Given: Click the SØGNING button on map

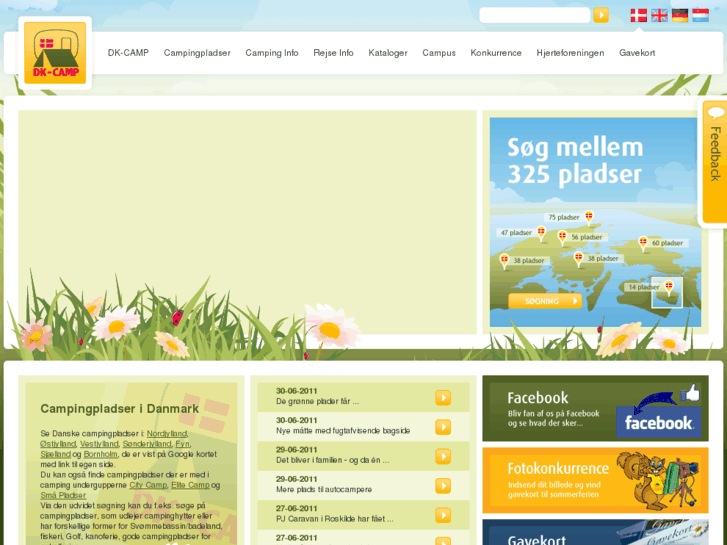Looking at the screenshot, I should click(545, 301).
